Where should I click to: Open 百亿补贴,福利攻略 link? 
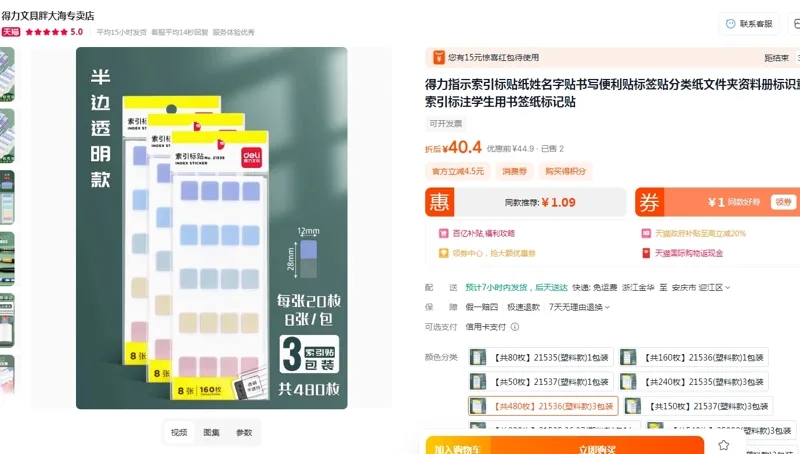[x=484, y=233]
